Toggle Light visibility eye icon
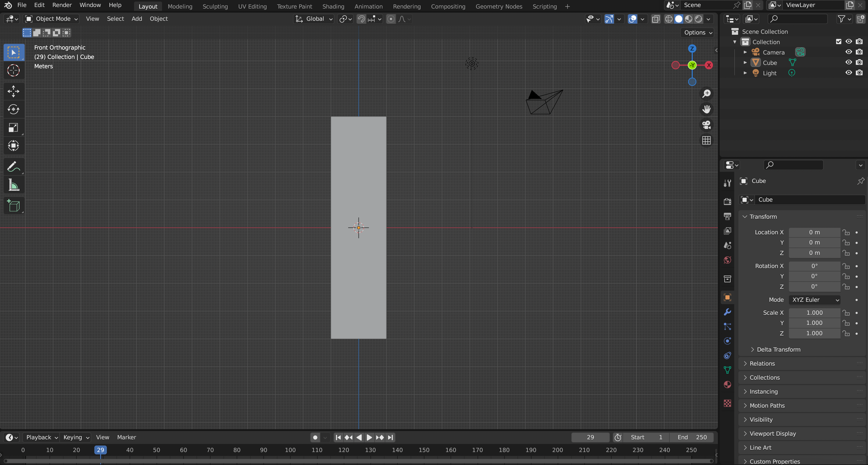This screenshot has height=465, width=868. tap(849, 73)
